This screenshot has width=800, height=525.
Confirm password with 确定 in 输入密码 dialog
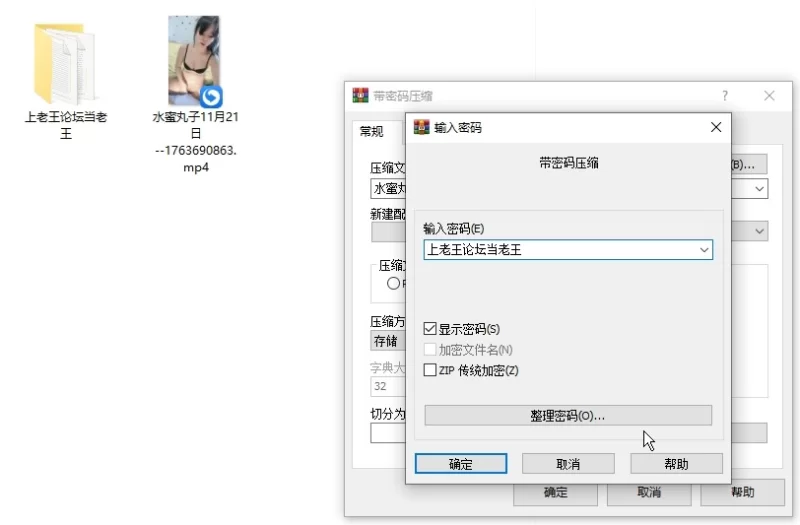[x=461, y=464]
